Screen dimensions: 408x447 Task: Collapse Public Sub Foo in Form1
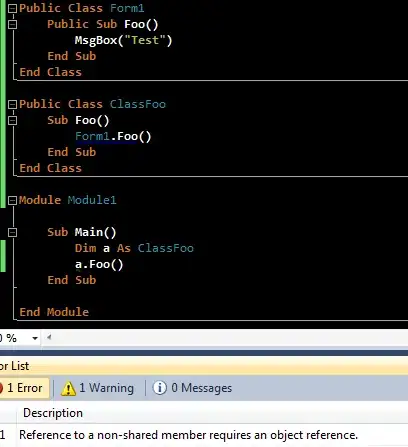tap(12, 24)
